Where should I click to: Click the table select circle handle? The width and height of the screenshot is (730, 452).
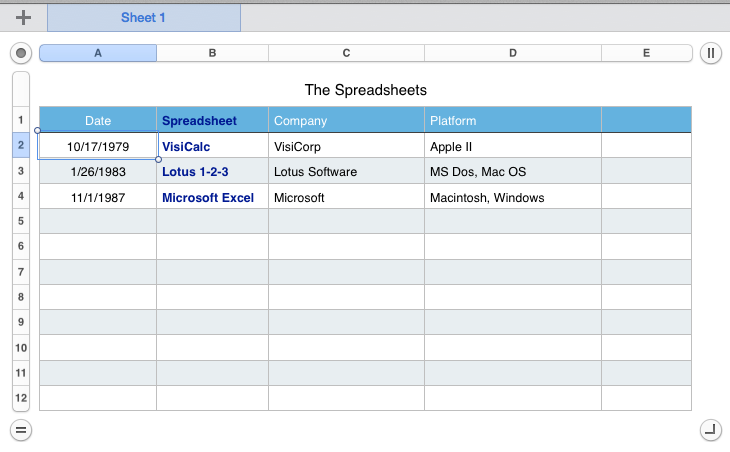[x=21, y=53]
